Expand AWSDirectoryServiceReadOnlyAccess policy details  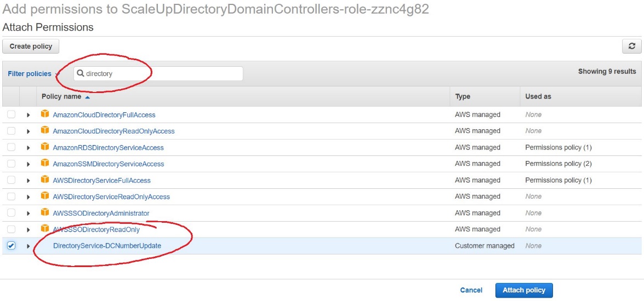pos(29,197)
